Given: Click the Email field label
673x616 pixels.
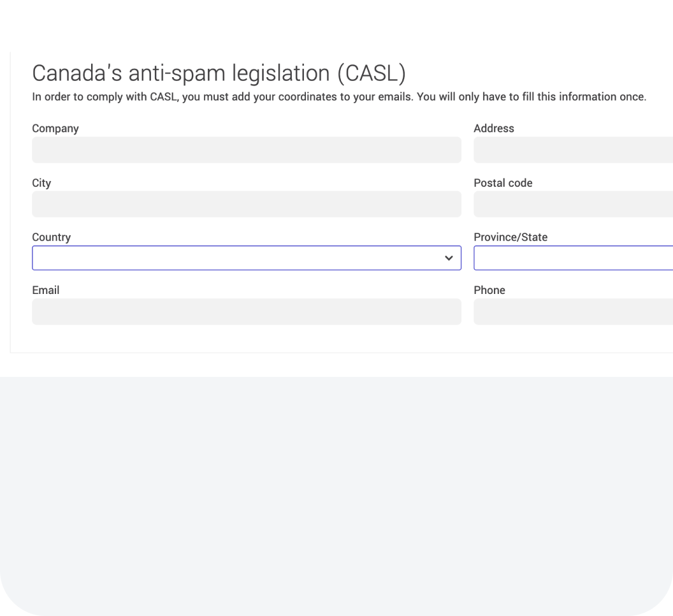Looking at the screenshot, I should [x=45, y=290].
